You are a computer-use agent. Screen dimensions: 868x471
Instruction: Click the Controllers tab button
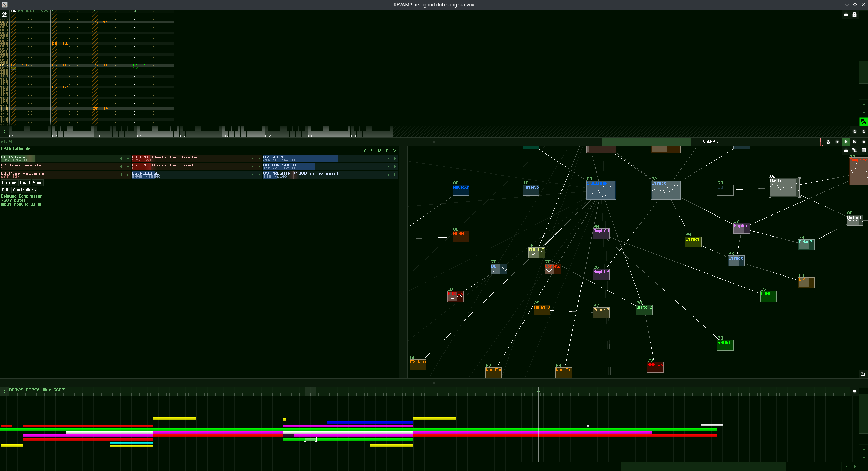(x=24, y=190)
